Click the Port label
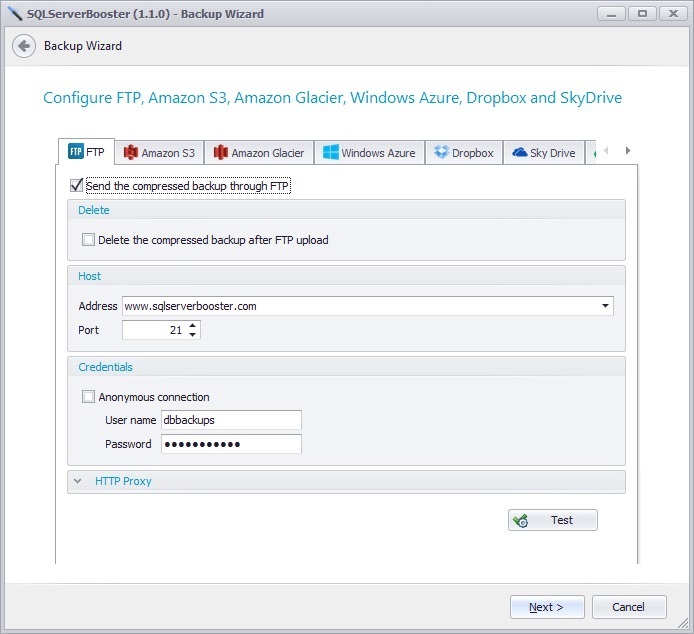The image size is (694, 634). point(89,330)
